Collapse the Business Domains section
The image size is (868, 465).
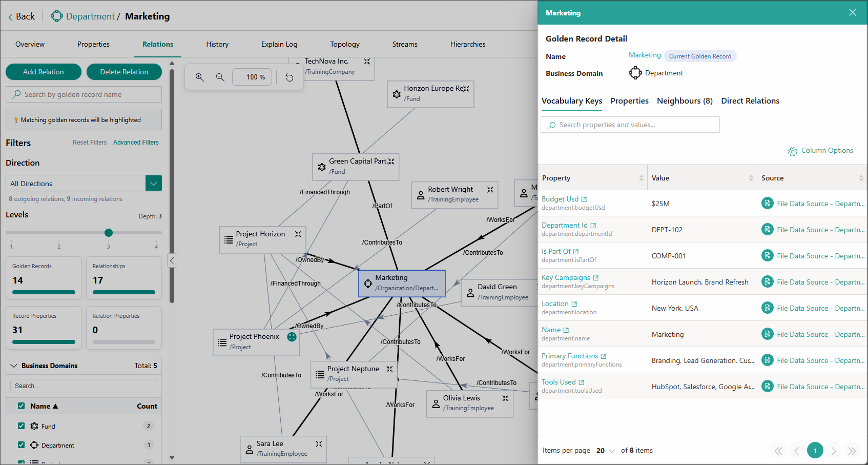point(14,366)
